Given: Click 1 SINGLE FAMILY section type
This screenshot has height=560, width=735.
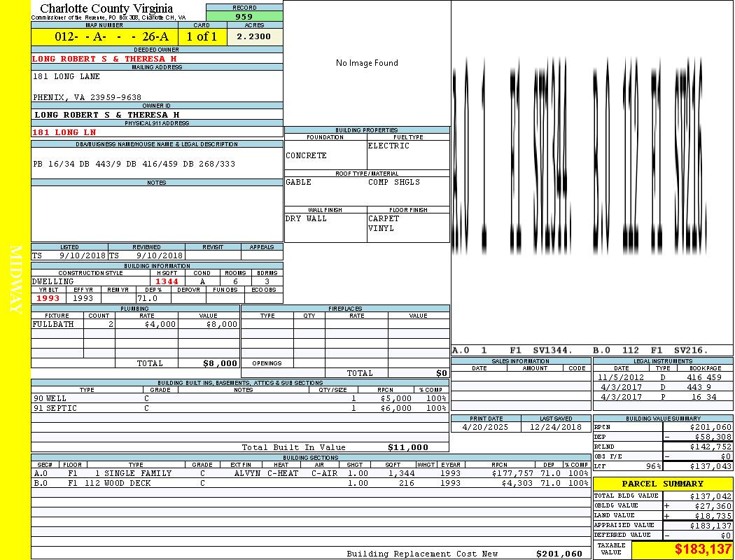Looking at the screenshot, I should click(133, 473).
